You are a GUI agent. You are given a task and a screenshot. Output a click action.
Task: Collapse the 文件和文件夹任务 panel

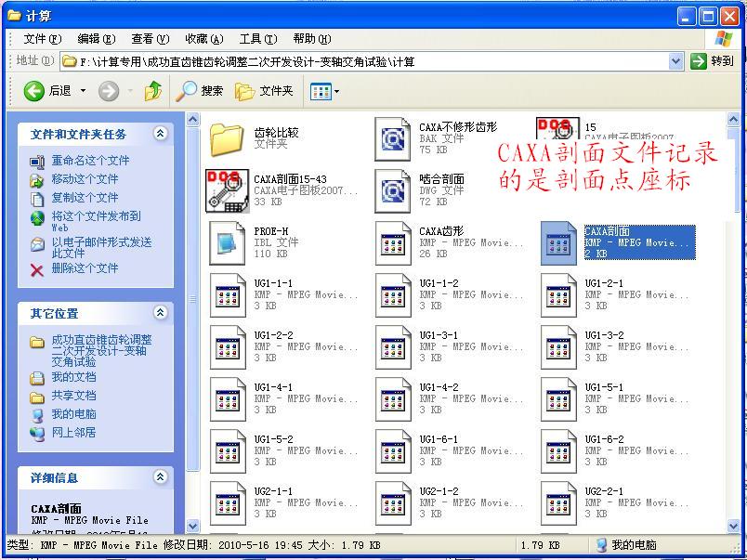click(161, 134)
